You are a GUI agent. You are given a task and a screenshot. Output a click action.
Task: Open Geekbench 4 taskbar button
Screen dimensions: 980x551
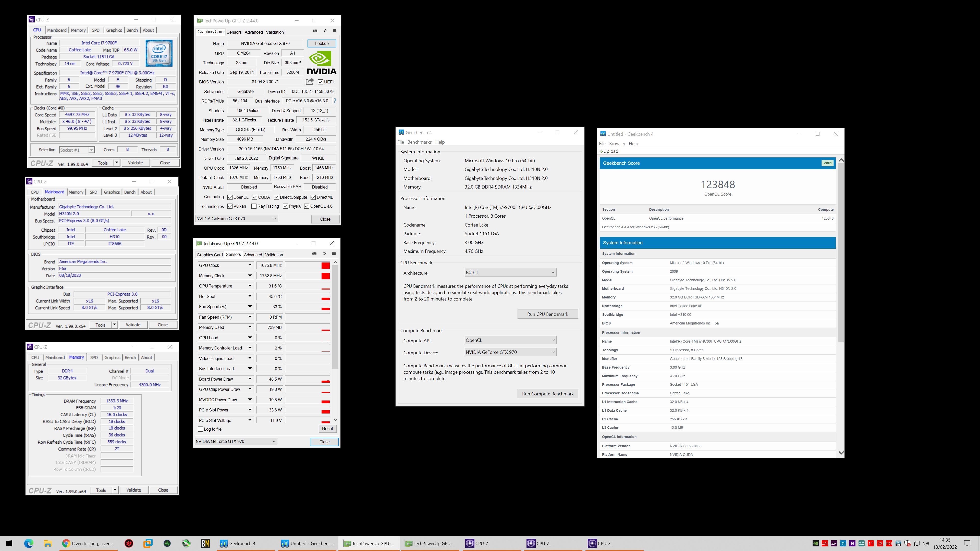(x=246, y=543)
